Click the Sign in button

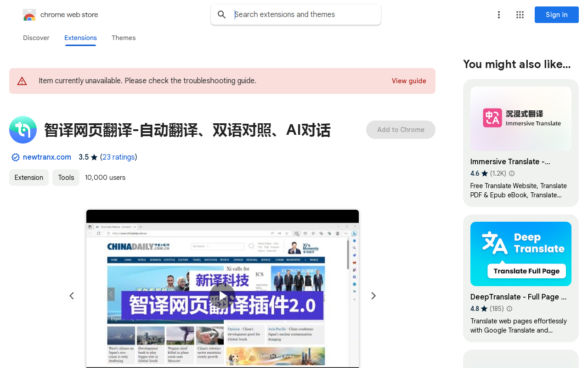pyautogui.click(x=557, y=15)
